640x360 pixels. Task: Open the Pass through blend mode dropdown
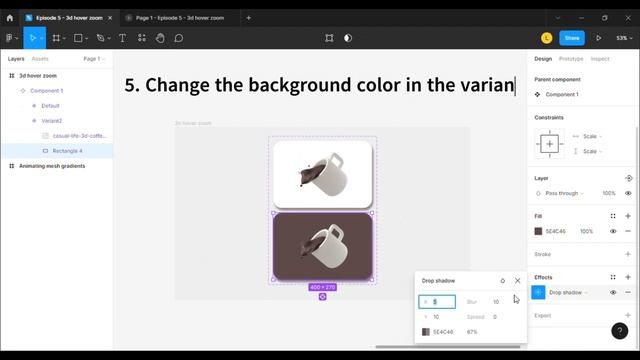pyautogui.click(x=564, y=193)
